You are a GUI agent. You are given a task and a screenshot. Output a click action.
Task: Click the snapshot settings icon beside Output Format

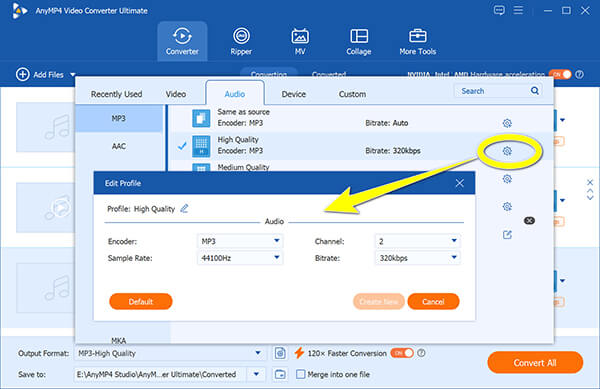tap(280, 353)
